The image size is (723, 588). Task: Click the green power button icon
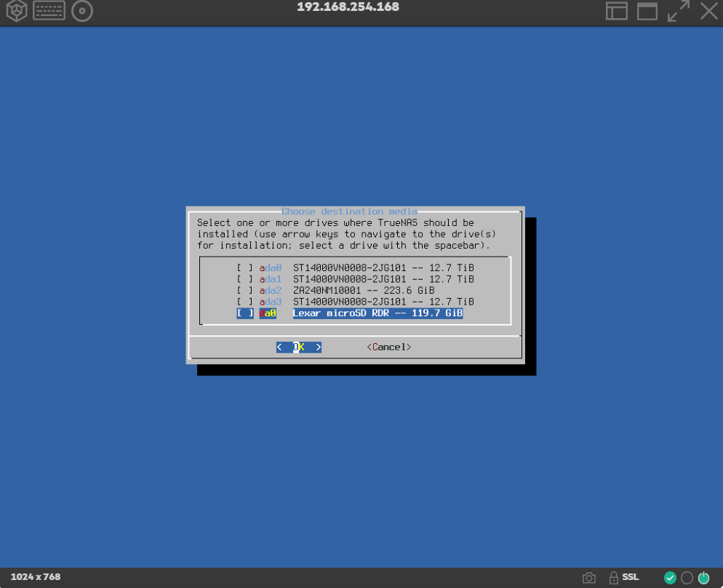click(x=703, y=578)
